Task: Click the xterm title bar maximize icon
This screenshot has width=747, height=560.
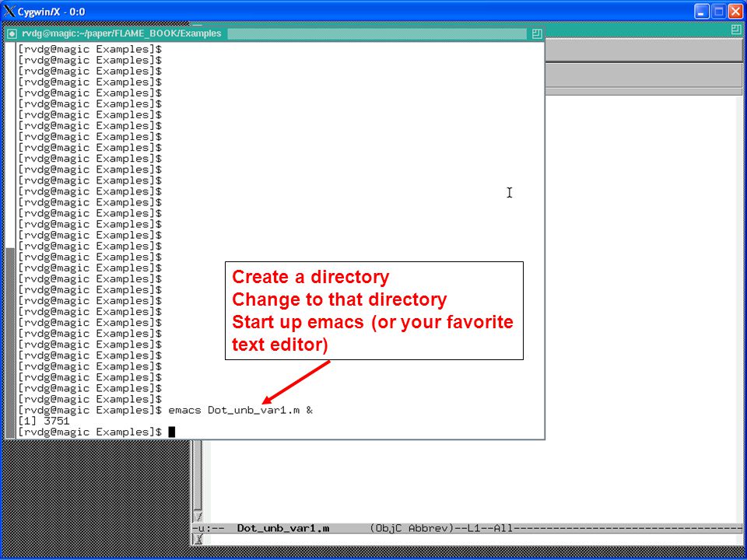Action: coord(537,33)
